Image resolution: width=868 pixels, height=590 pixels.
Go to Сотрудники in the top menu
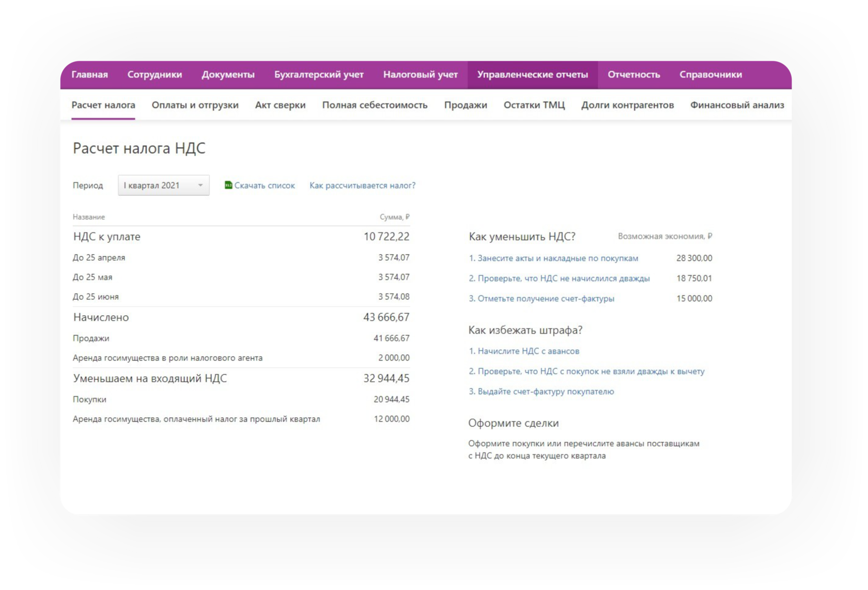(x=154, y=74)
